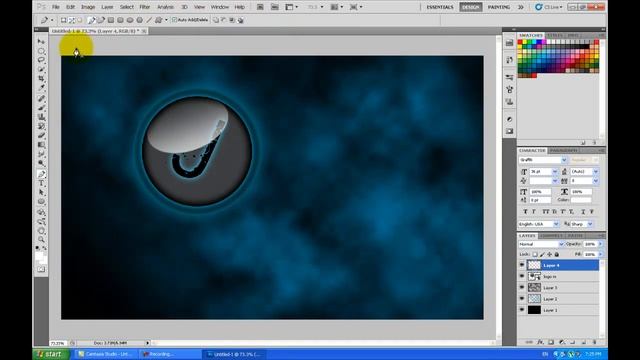Click the Windows Start button
This screenshot has width=640, height=360.
point(51,354)
